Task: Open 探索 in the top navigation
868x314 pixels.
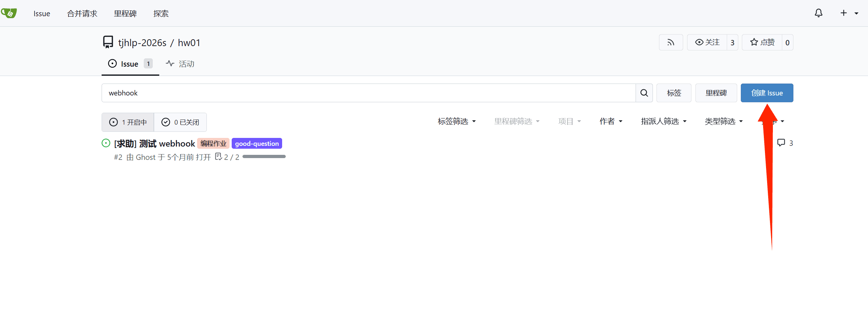Action: point(161,14)
